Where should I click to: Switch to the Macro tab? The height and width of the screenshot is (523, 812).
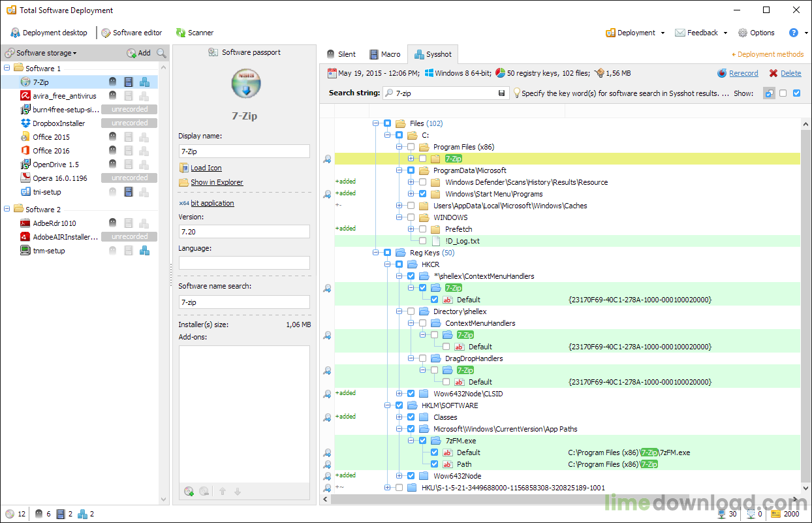[x=384, y=54]
